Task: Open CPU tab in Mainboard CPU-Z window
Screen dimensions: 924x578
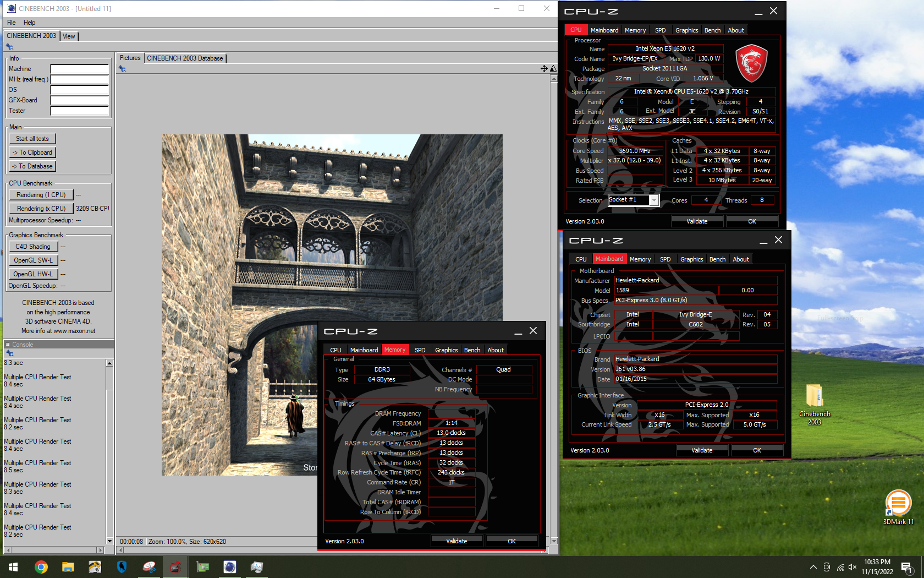Action: coord(581,259)
